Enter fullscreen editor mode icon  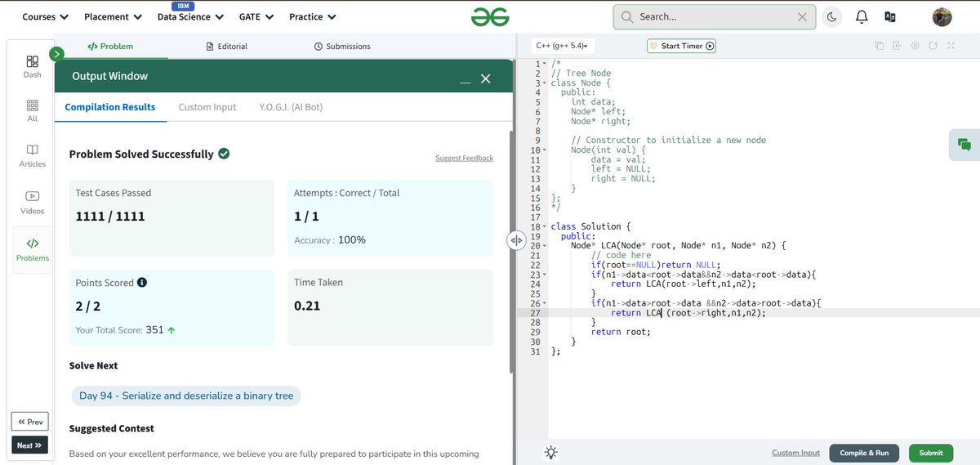[951, 46]
